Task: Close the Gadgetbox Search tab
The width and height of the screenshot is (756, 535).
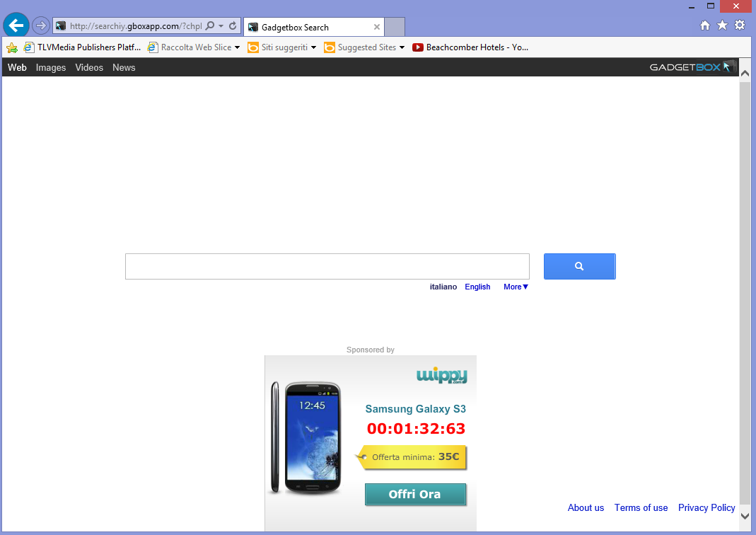Action: [x=376, y=27]
